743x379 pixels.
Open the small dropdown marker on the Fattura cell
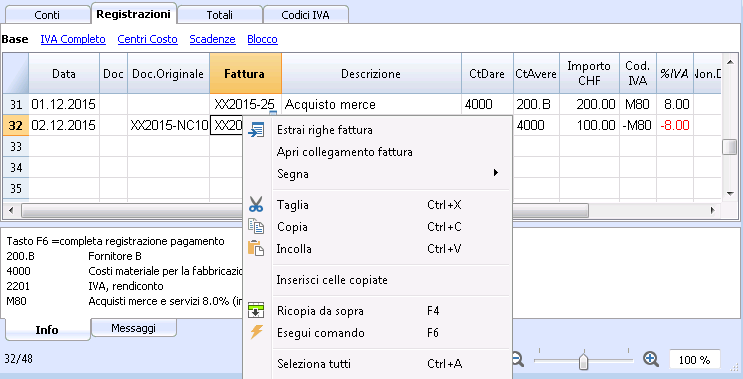pos(273,113)
